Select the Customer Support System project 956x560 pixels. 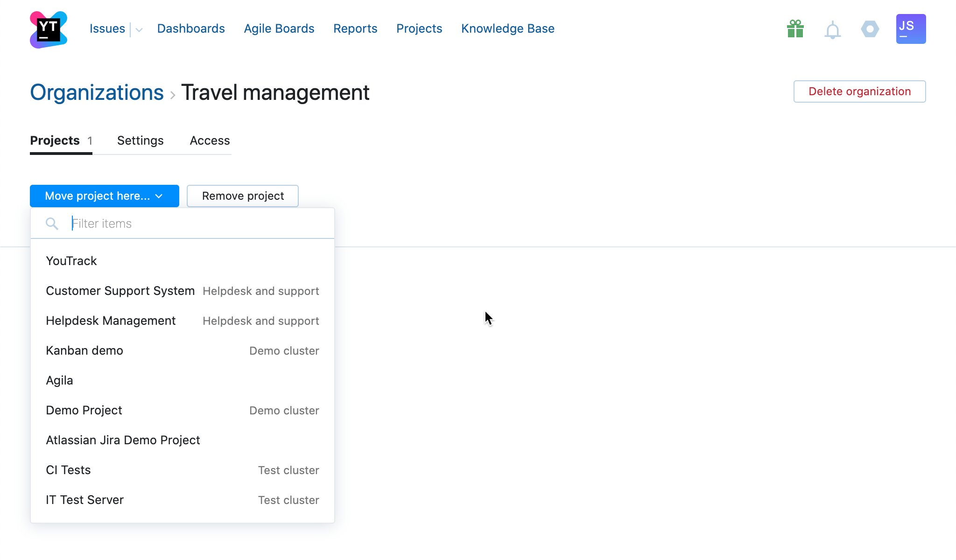120,291
